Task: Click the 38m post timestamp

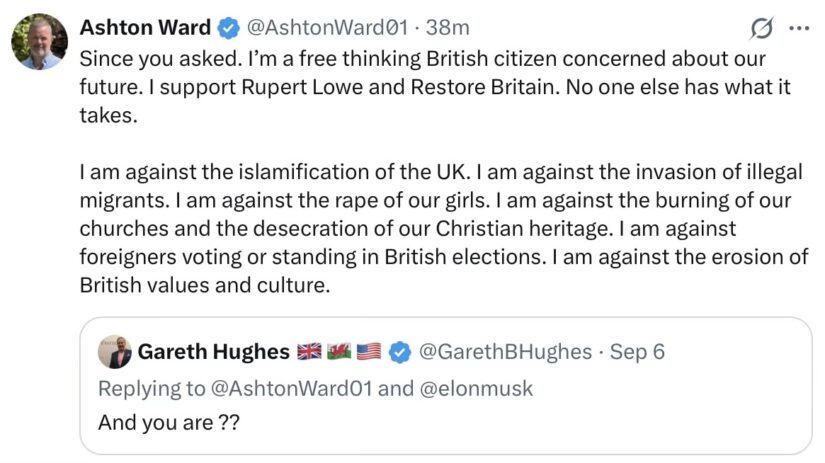Action: 447,28
